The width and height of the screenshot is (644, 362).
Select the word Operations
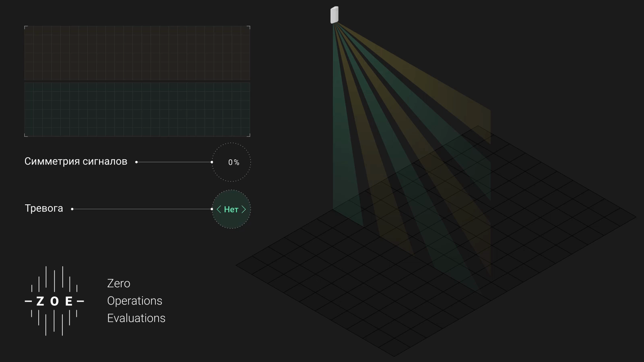134,301
